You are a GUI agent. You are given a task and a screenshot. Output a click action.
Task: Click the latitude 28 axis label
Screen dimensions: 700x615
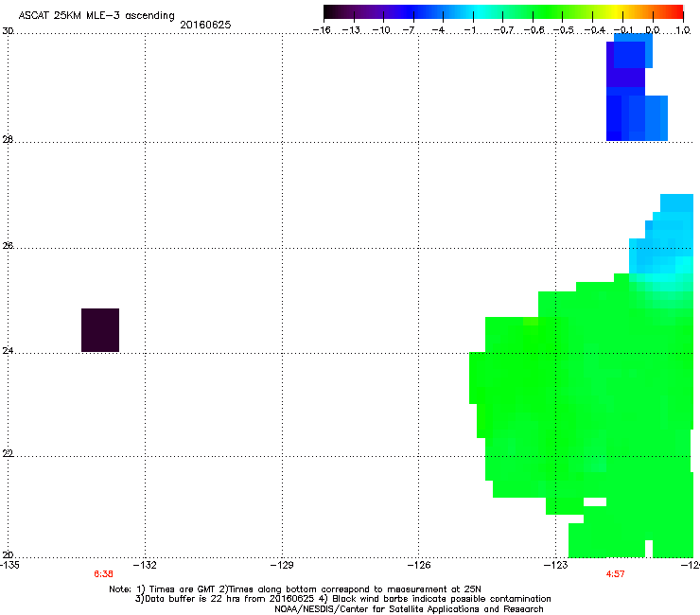(x=8, y=140)
